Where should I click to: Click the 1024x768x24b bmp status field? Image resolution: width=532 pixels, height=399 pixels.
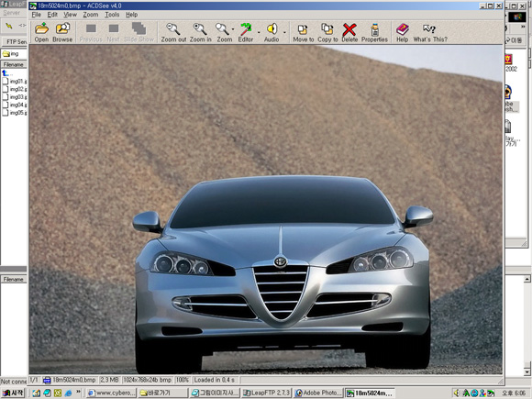pos(147,380)
